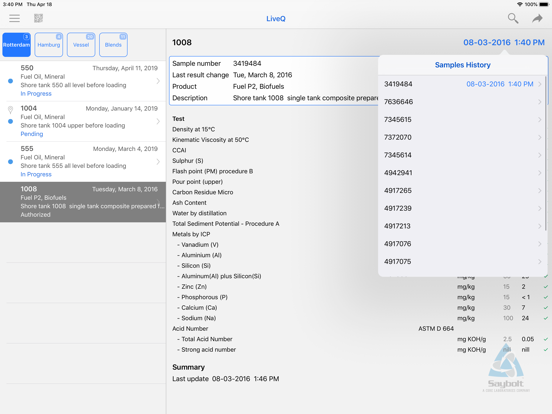Tap the Wi-Fi status icon
The width and height of the screenshot is (552, 414).
520,4
